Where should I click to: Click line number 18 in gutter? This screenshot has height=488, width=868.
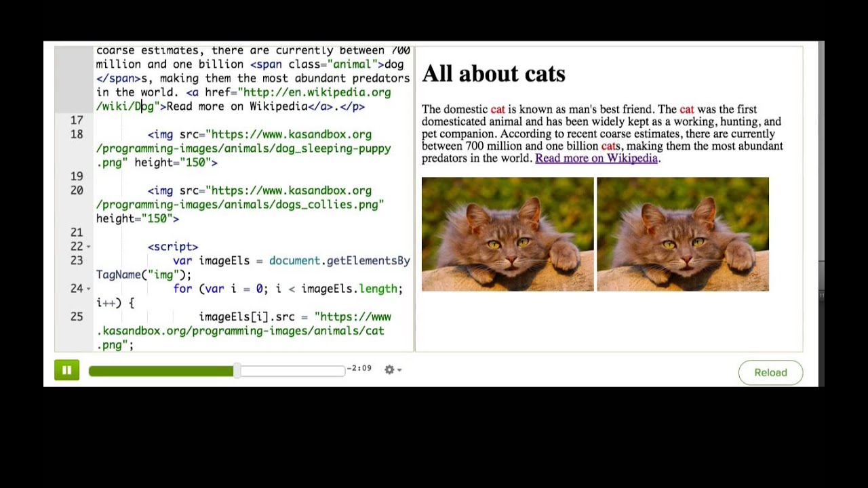tap(77, 134)
